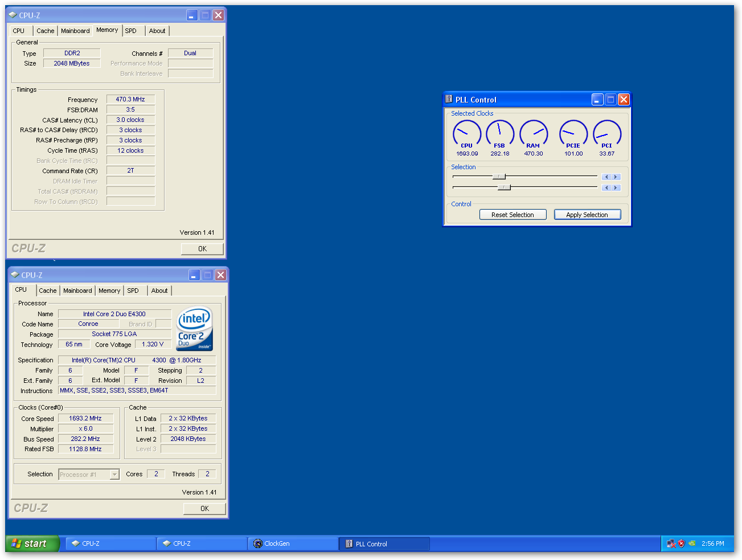Screen dimensions: 742x560
Task: Click the Command Rate value 2T
Action: click(130, 170)
